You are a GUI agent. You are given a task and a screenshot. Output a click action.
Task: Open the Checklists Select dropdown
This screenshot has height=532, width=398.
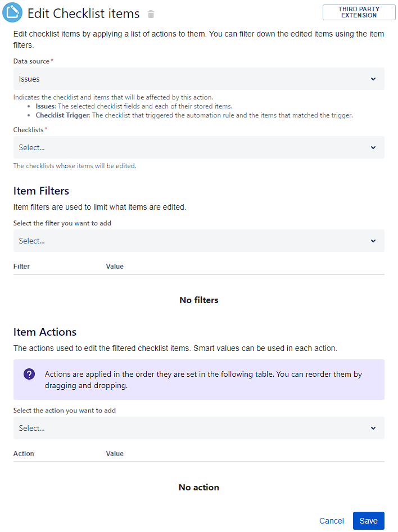pyautogui.click(x=191, y=147)
